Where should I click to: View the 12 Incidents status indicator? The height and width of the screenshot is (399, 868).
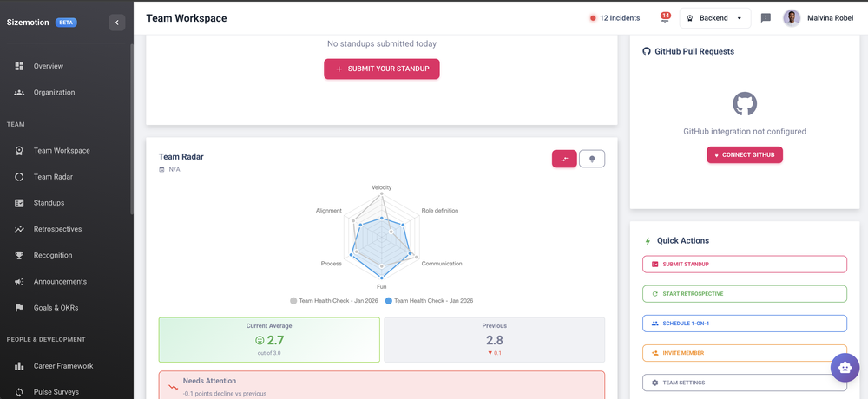tap(615, 18)
